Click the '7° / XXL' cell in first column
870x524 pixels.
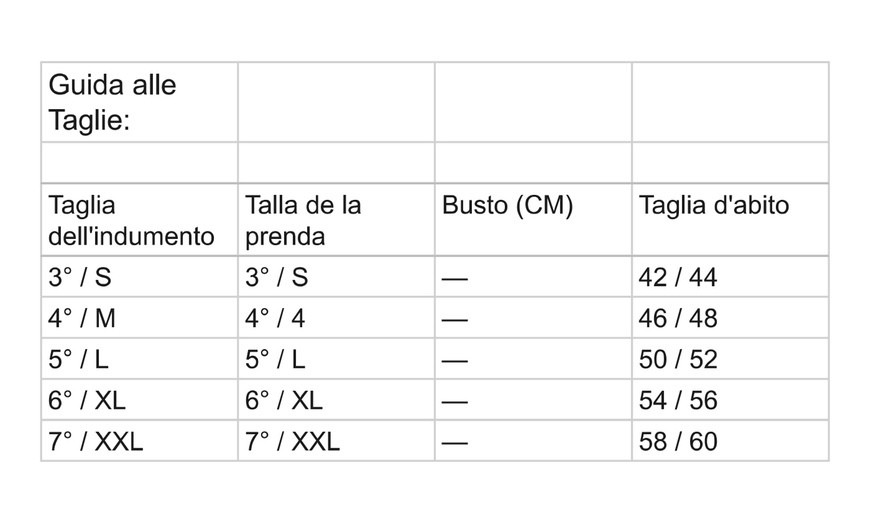[x=140, y=441]
